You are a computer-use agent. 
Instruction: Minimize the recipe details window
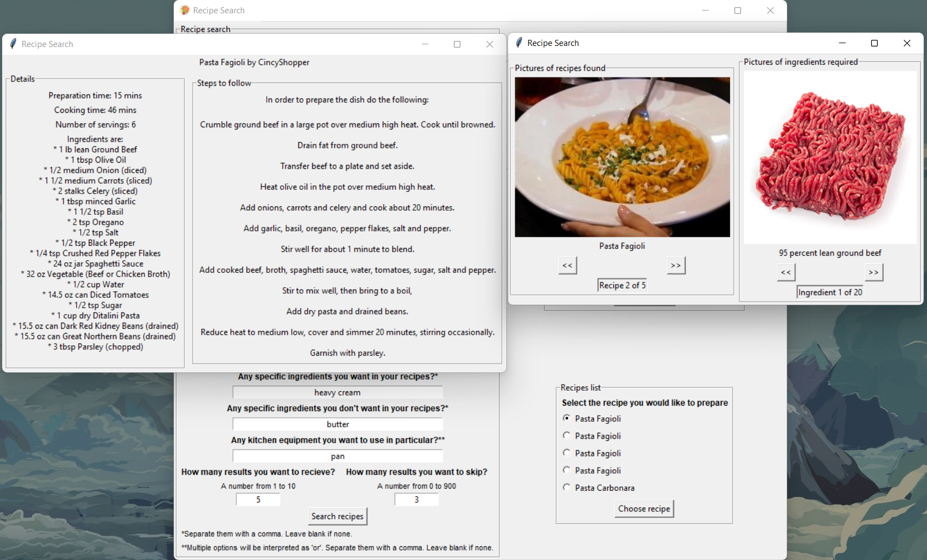[425, 44]
